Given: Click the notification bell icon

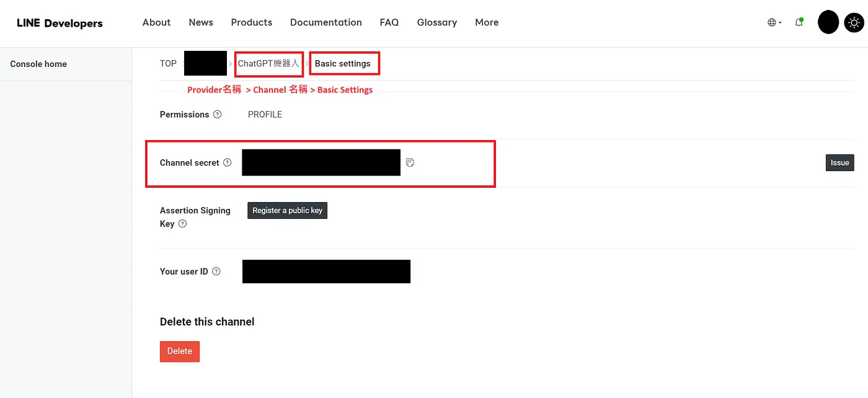Looking at the screenshot, I should [799, 22].
